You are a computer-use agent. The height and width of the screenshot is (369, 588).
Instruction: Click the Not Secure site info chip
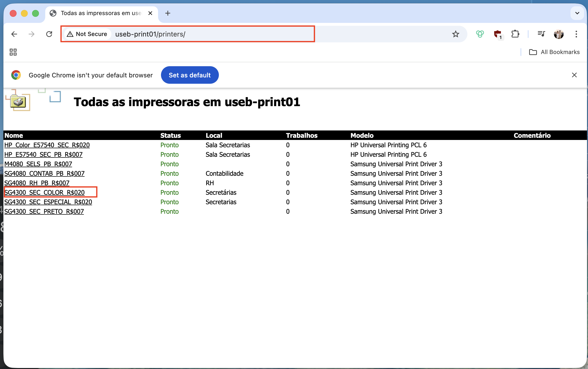pos(87,34)
